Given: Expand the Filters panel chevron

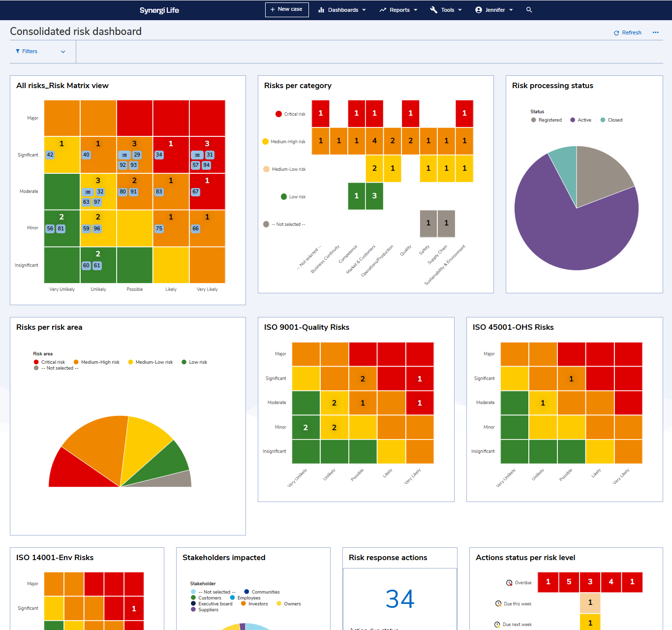Looking at the screenshot, I should coord(63,51).
